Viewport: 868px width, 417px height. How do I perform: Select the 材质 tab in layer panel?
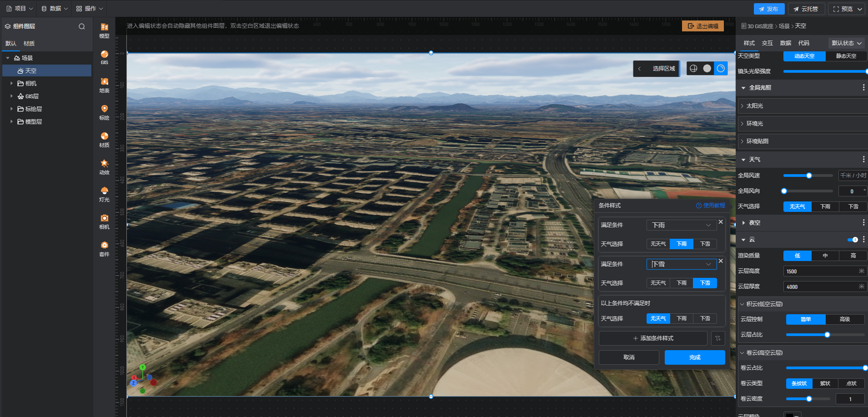[29, 44]
